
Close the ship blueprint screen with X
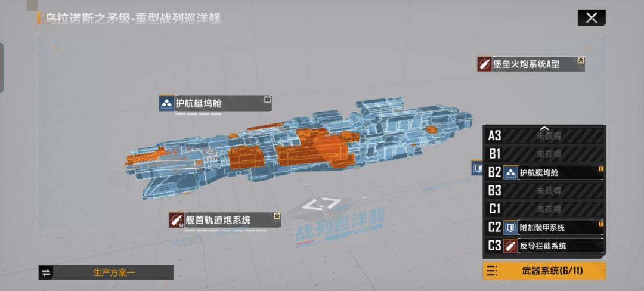(x=592, y=18)
